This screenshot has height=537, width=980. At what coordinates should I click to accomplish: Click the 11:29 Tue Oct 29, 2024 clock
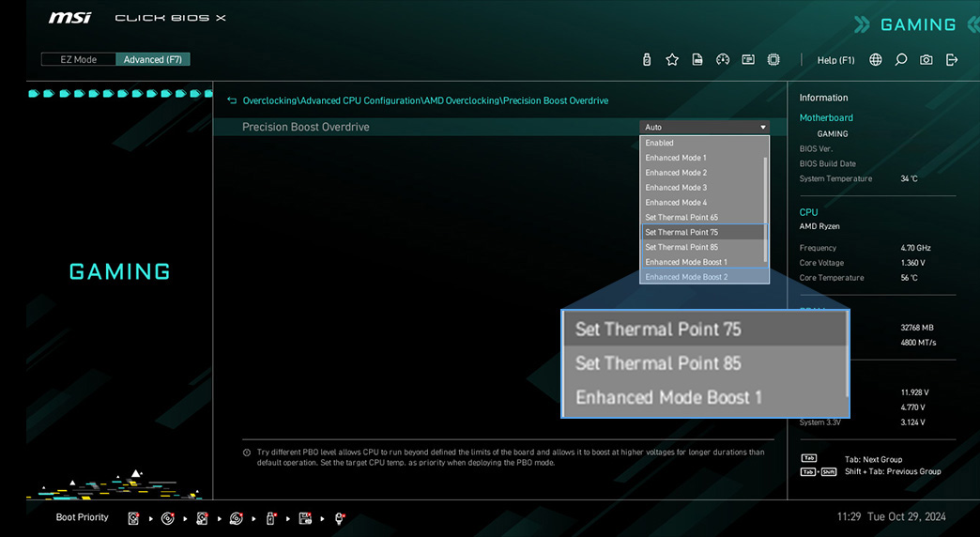891,517
